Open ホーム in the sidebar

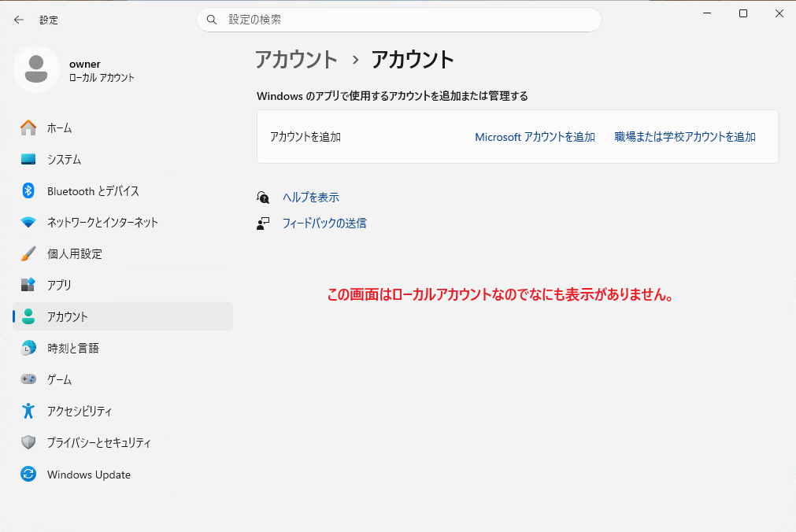click(x=123, y=128)
